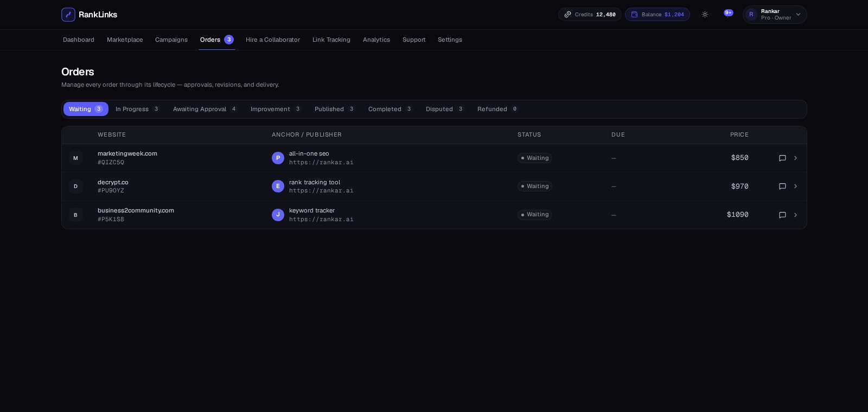
Task: Click the PRICE column header
Action: [x=739, y=134]
